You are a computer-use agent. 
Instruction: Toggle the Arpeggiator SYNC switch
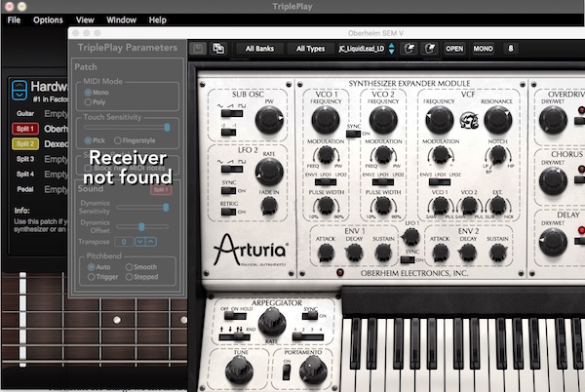tap(310, 316)
